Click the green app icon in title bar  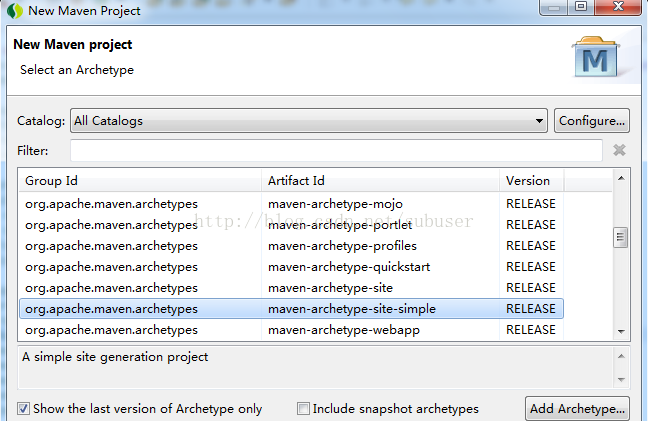pos(15,11)
